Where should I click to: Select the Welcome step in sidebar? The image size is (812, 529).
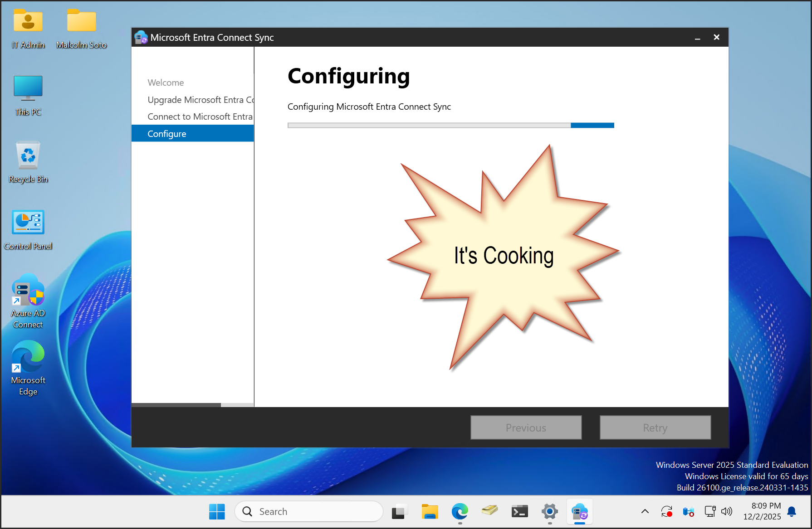pyautogui.click(x=166, y=83)
